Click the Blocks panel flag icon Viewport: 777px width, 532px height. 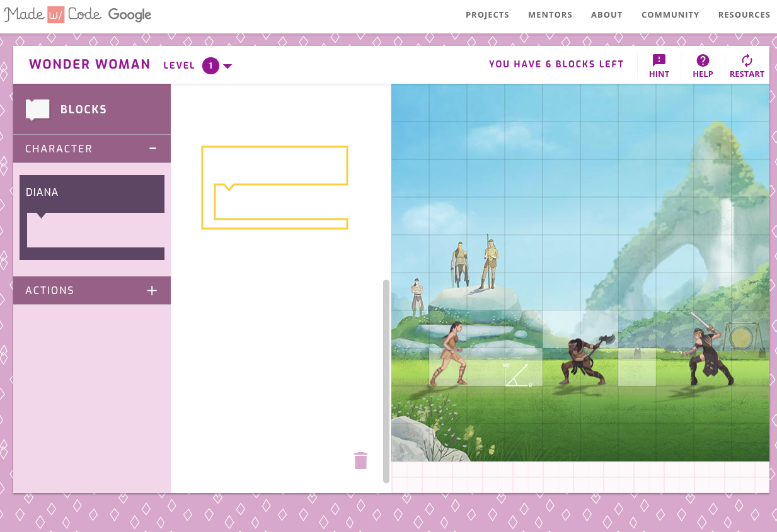(37, 109)
